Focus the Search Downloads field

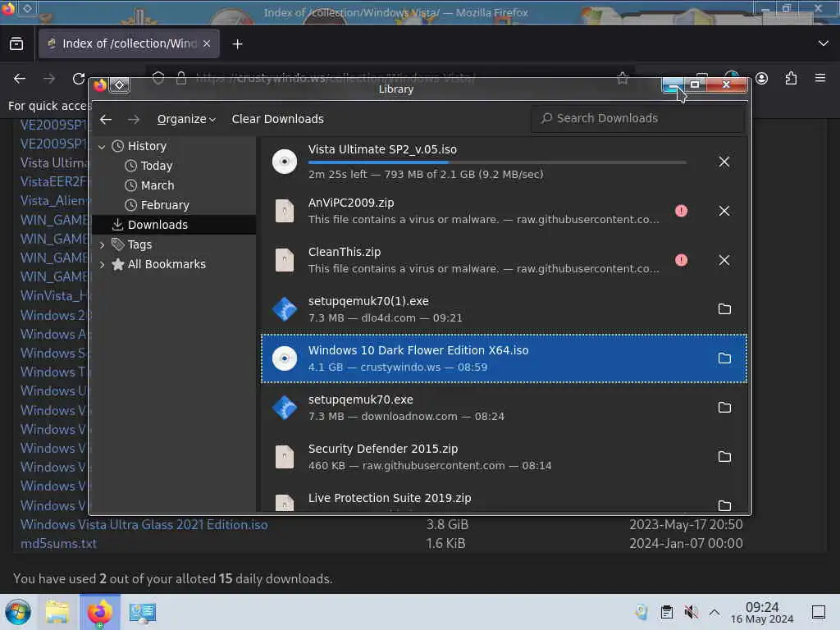637,118
